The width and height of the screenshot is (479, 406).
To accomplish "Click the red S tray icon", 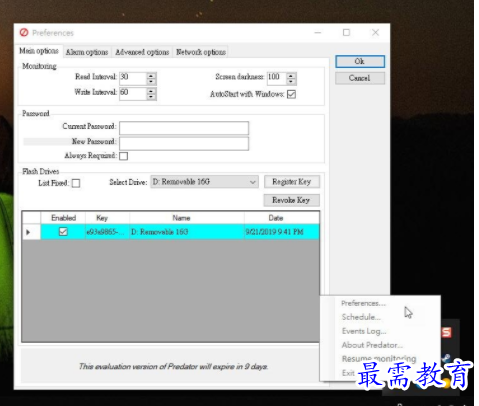I will click(446, 332).
